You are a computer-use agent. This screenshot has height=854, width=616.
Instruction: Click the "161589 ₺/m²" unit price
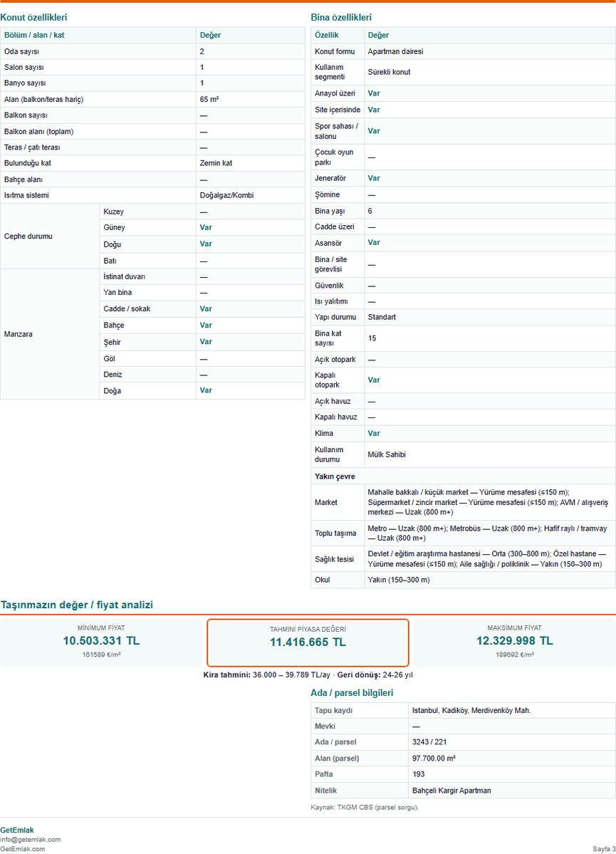coord(100,655)
